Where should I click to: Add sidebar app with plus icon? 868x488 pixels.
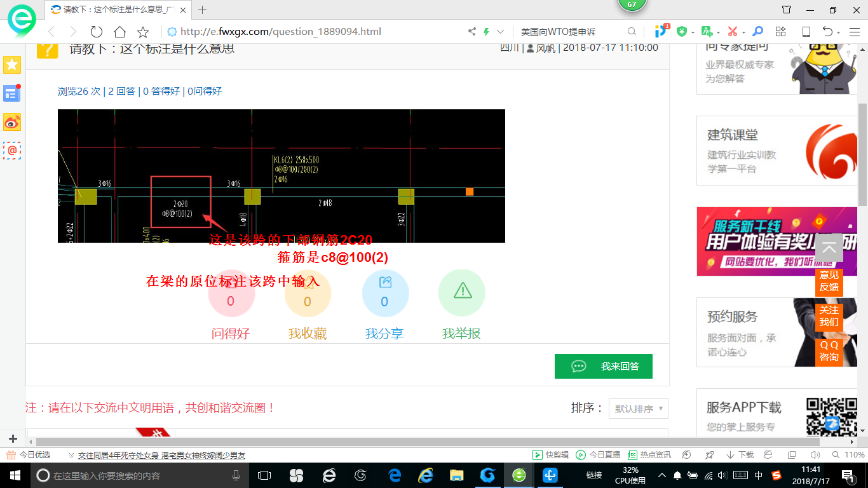click(x=12, y=439)
